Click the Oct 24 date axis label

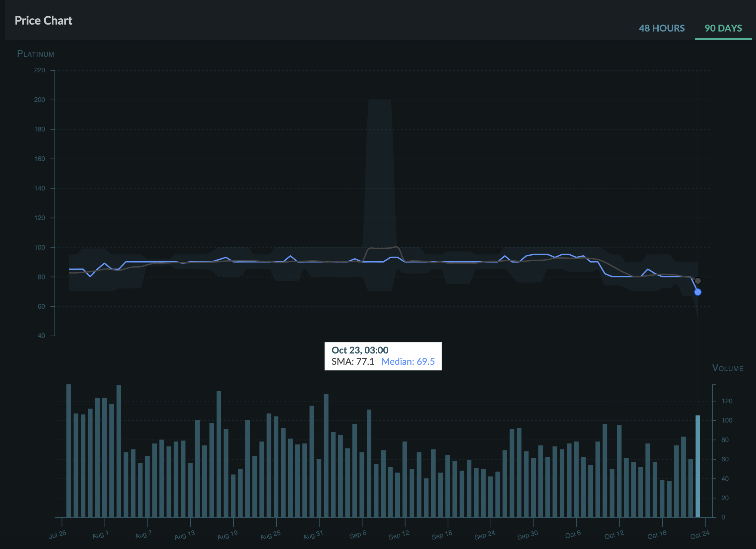coord(699,535)
